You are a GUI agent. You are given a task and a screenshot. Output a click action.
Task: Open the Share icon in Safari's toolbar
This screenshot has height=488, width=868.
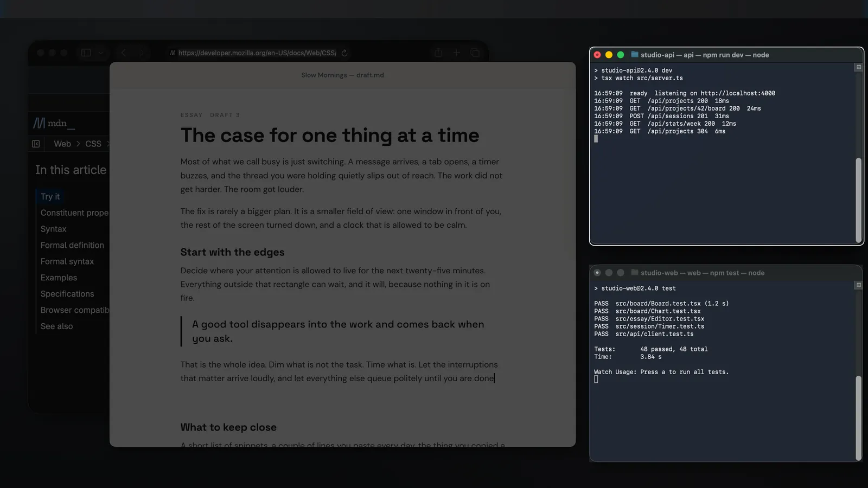438,53
